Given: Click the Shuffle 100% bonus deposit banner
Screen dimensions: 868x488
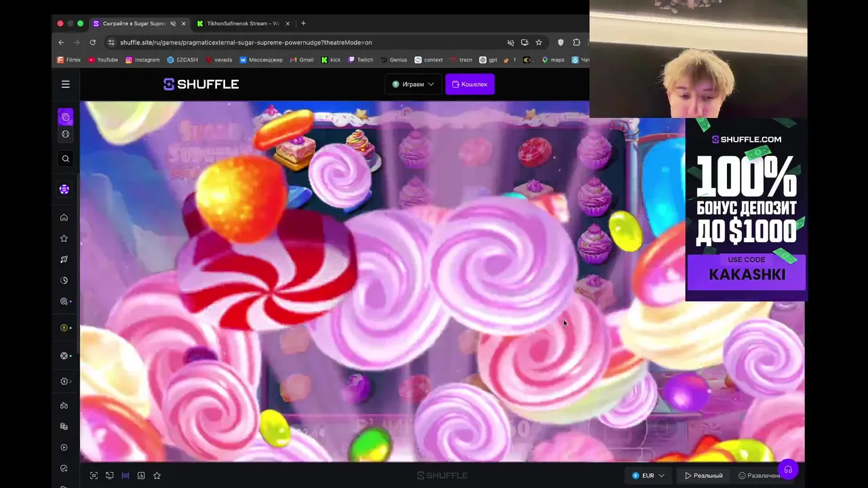Looking at the screenshot, I should (746, 209).
